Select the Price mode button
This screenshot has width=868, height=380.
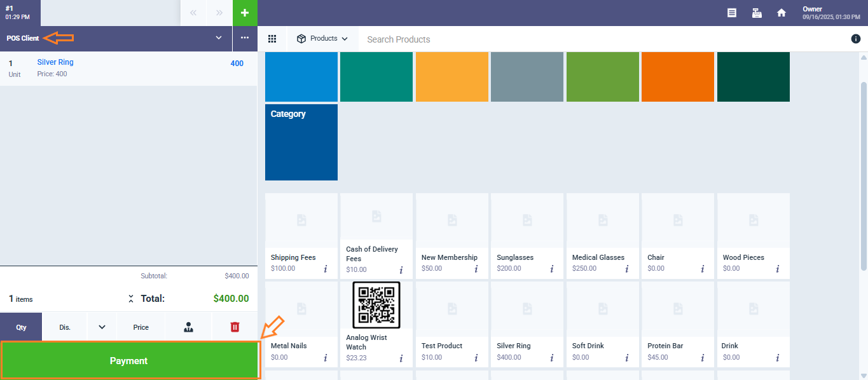(141, 327)
